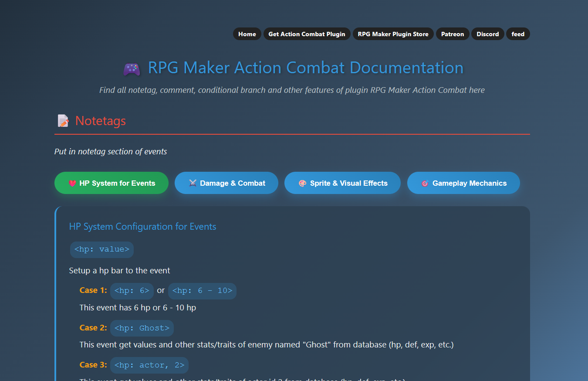This screenshot has width=588, height=381.
Task: Open the Patreon link
Action: pyautogui.click(x=453, y=34)
